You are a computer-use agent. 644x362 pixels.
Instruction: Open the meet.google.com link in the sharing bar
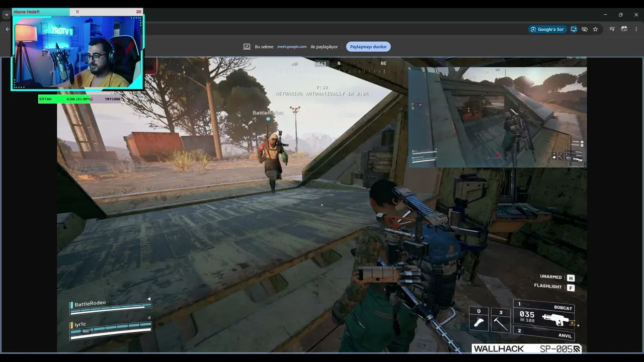pos(292,47)
